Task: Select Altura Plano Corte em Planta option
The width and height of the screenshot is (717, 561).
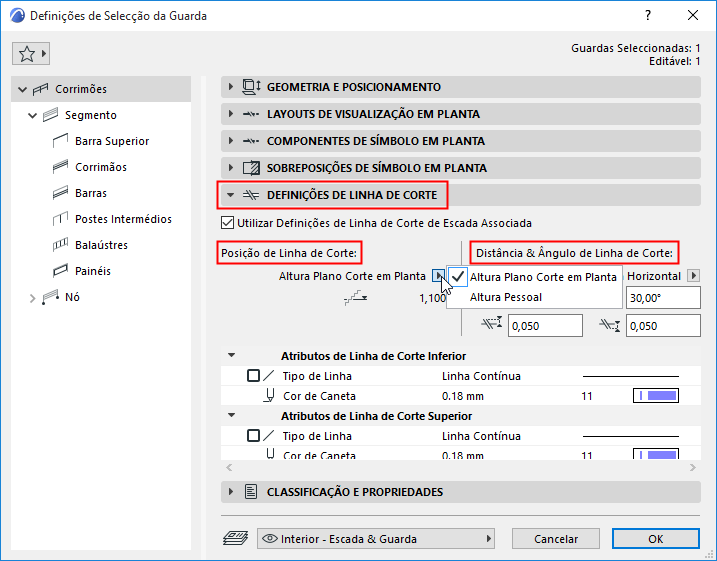Action: 543,277
